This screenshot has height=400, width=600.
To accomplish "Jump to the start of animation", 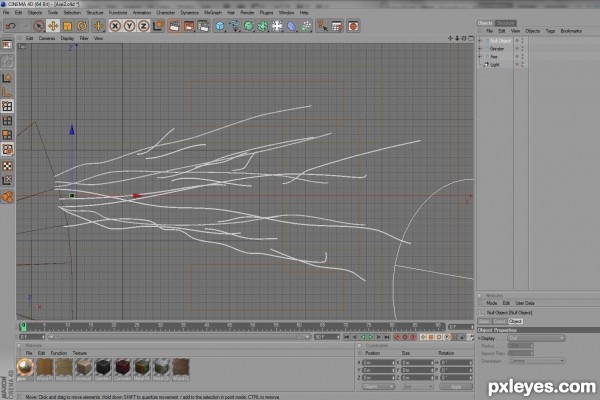I will pos(346,337).
